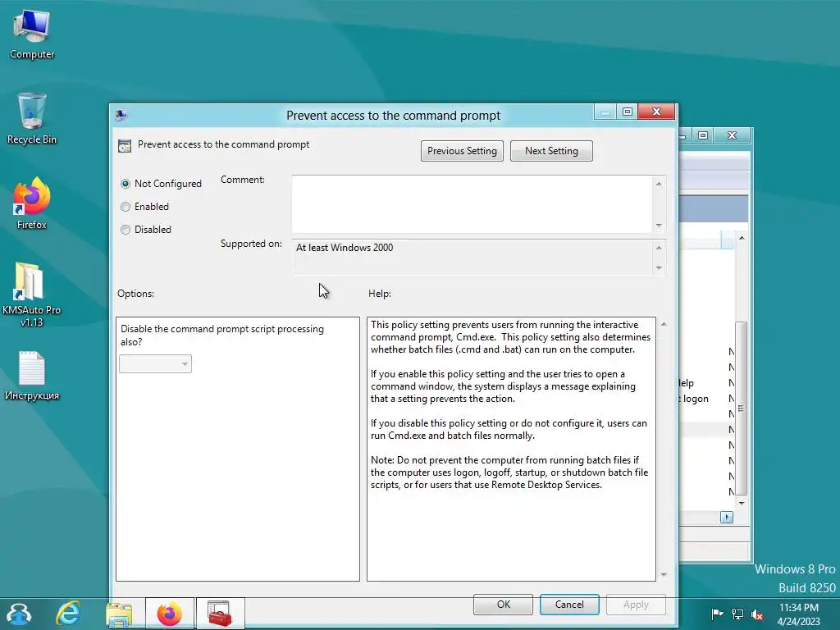
Task: Click the Comment box scroll up arrow
Action: pyautogui.click(x=659, y=184)
